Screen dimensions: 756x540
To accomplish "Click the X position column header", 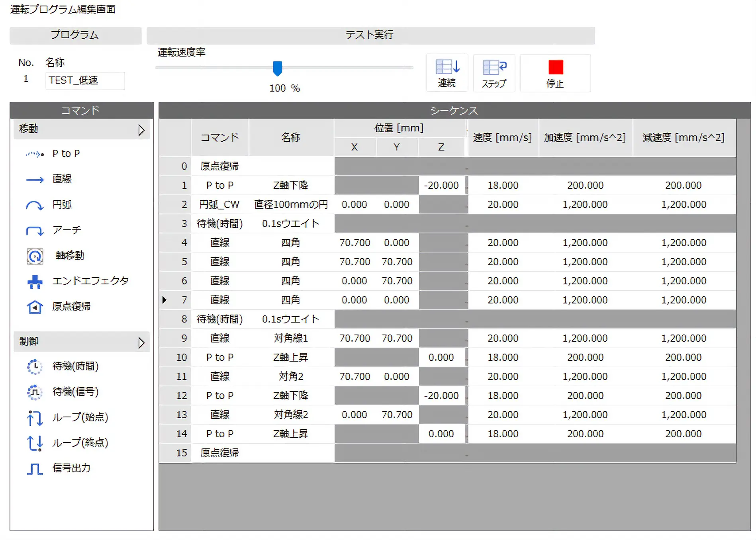I will 354,147.
